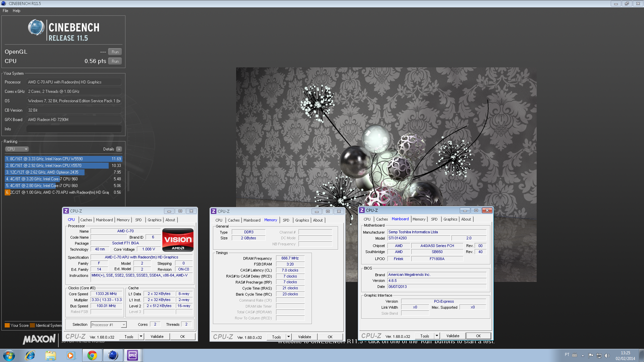The image size is (644, 362).
Task: Click CPU-Z title icon in right window
Action: pyautogui.click(x=362, y=210)
